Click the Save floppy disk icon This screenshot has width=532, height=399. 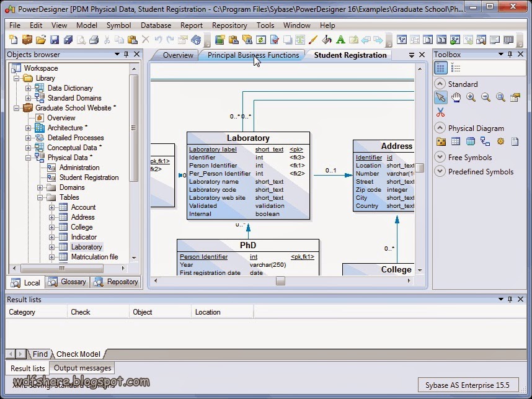[x=55, y=40]
